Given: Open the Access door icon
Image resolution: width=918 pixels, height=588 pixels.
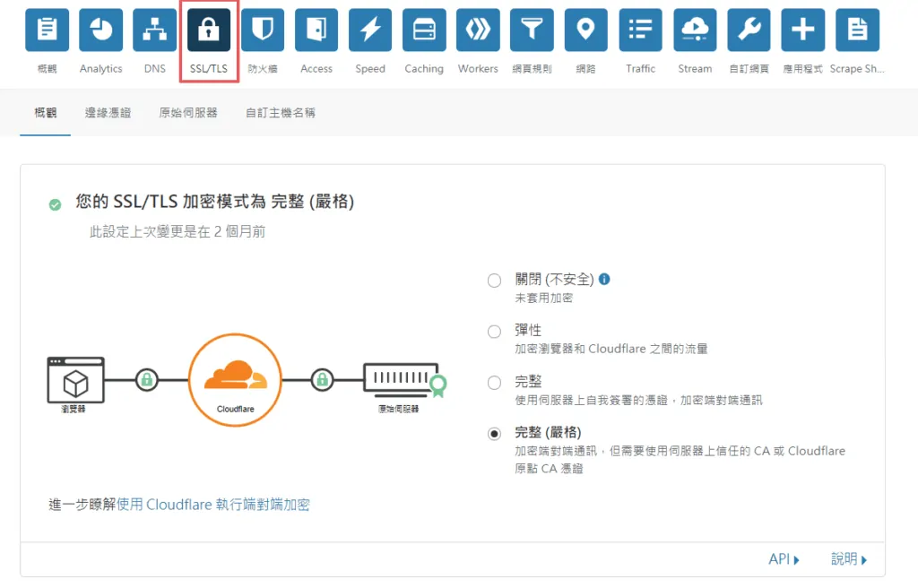Looking at the screenshot, I should tap(316, 30).
